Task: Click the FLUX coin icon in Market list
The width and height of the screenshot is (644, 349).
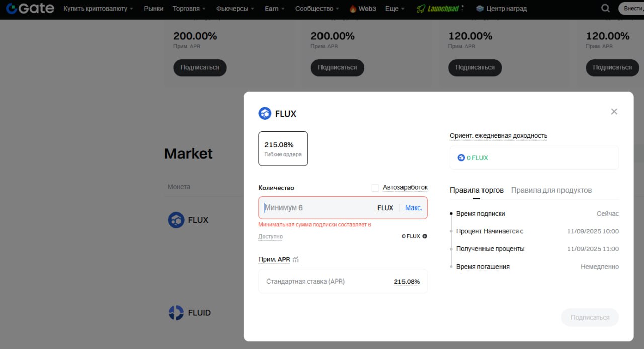Action: coord(176,220)
